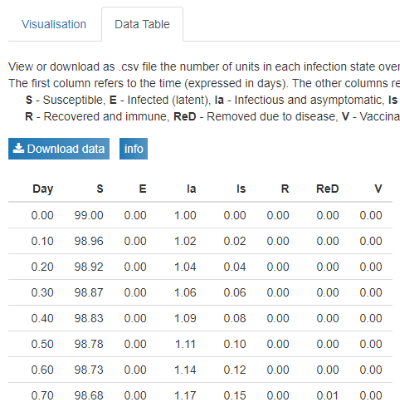Click 'Ia - Infectious and asymptomatic' text
Screen dimensions: 400x400
(x=299, y=100)
